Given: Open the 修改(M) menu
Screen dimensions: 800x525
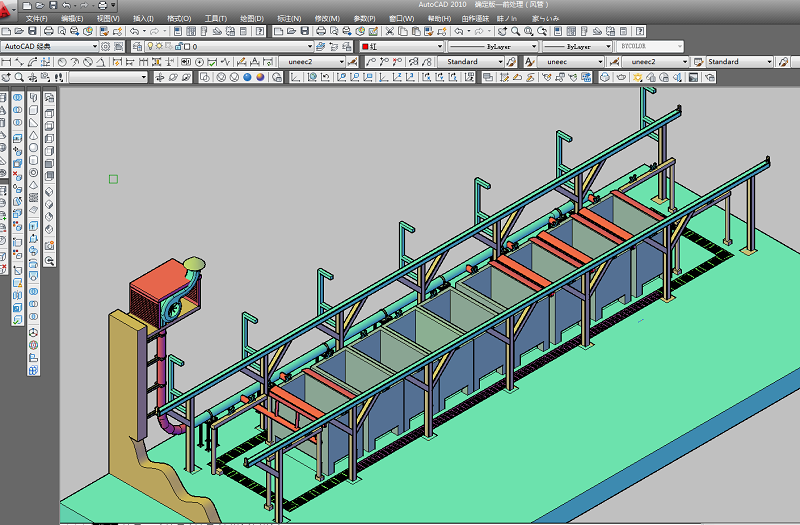Looking at the screenshot, I should [x=327, y=19].
